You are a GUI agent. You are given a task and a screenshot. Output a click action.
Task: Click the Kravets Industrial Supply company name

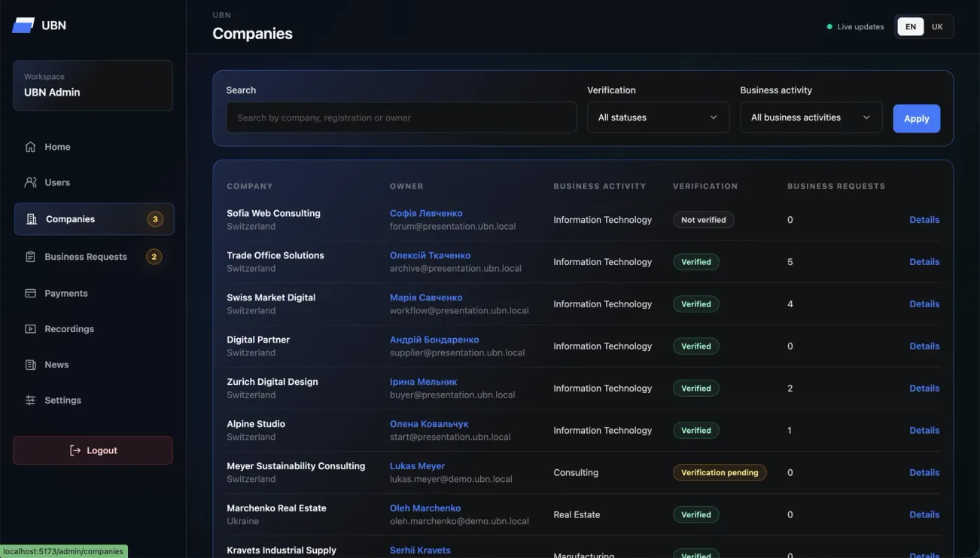click(x=282, y=550)
